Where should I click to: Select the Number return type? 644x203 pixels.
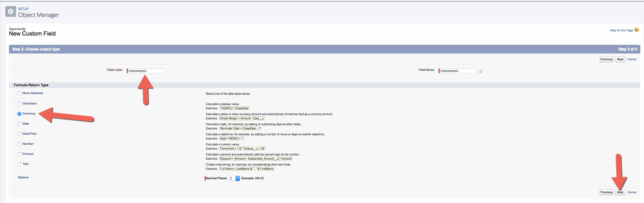tap(19, 144)
